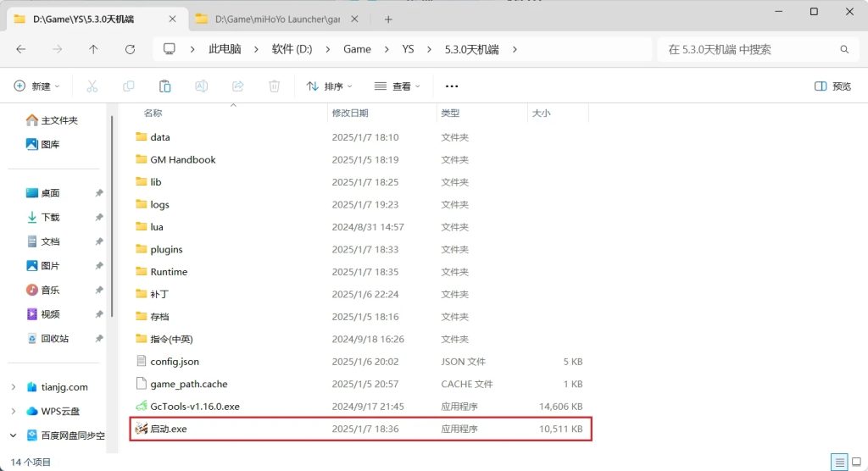Open 桌面 desktop in sidebar
The width and height of the screenshot is (868, 471).
point(43,193)
